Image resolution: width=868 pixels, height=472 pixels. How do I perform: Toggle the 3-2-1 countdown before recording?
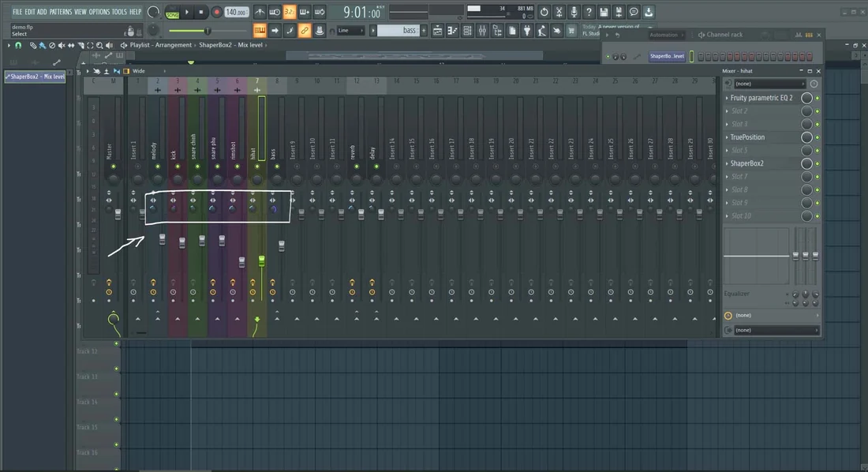point(290,12)
